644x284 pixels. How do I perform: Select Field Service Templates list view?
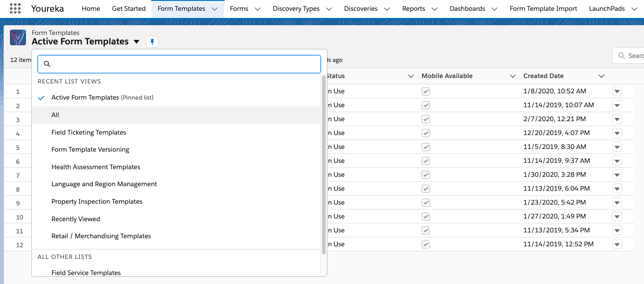pyautogui.click(x=176, y=271)
